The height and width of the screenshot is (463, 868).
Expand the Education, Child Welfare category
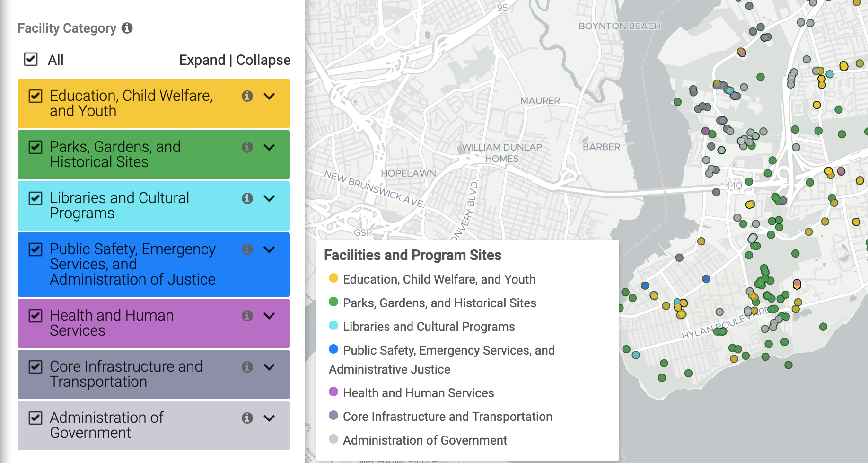pyautogui.click(x=270, y=96)
